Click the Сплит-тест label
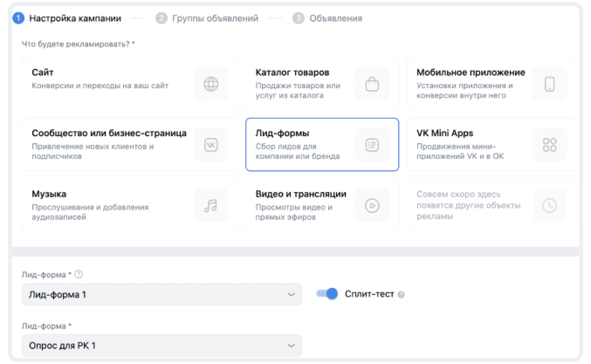Image resolution: width=591 pixels, height=364 pixels. point(369,294)
